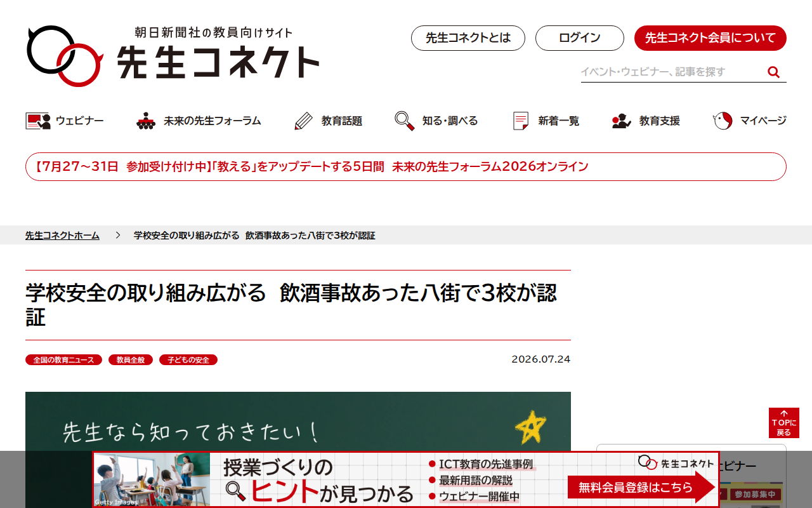
Task: Click the breadcrumb text 学校安全の取り組み広がる 飲酒事故あった八街で3校が認証
Action: coord(254,236)
